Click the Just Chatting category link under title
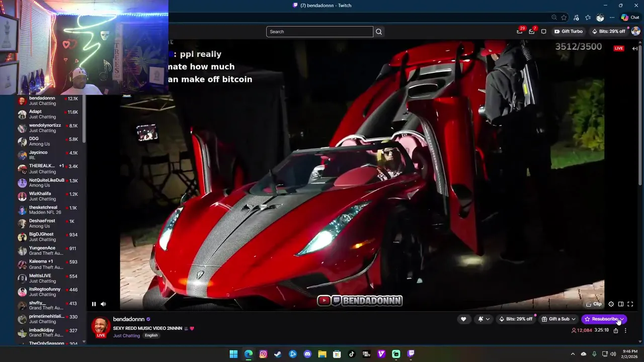 click(126, 335)
